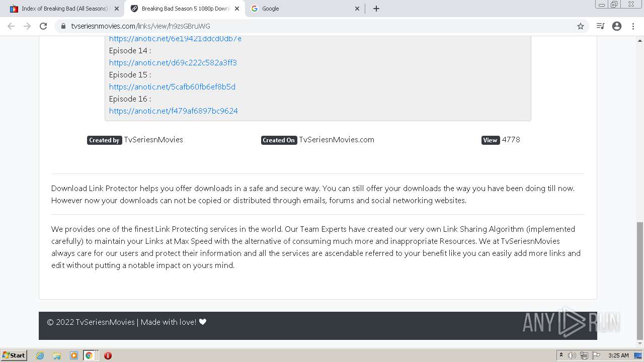Click the browser forward arrow
Viewport: 644px width, 362px height.
click(x=27, y=26)
